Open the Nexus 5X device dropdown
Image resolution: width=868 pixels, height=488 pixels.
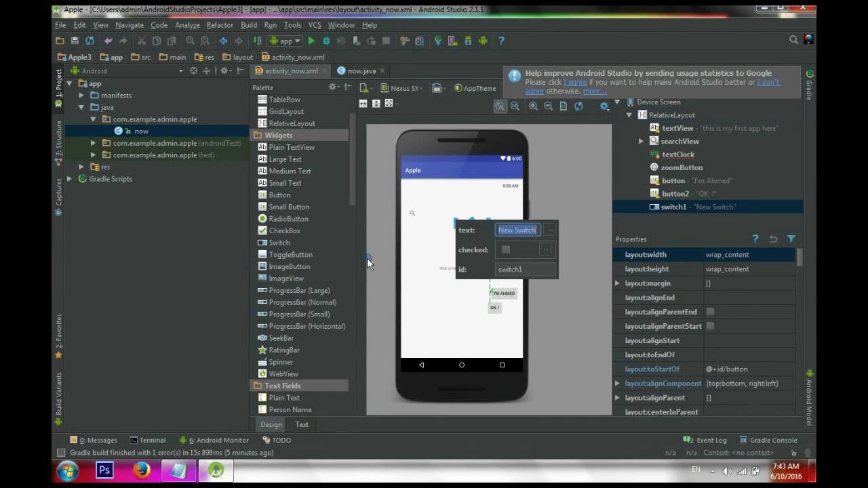point(401,88)
